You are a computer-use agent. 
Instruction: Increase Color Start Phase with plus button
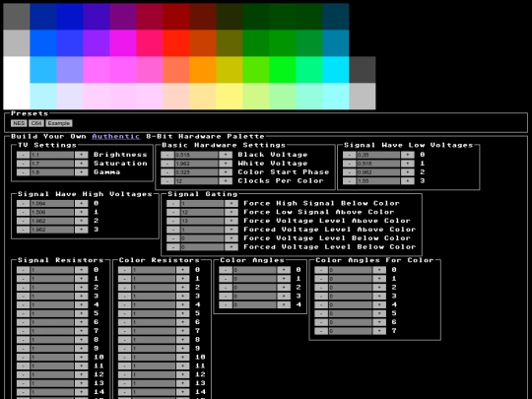[x=226, y=172]
